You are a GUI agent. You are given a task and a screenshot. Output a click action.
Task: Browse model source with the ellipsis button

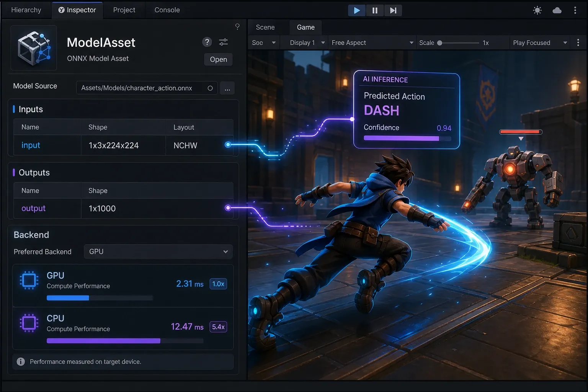[227, 88]
